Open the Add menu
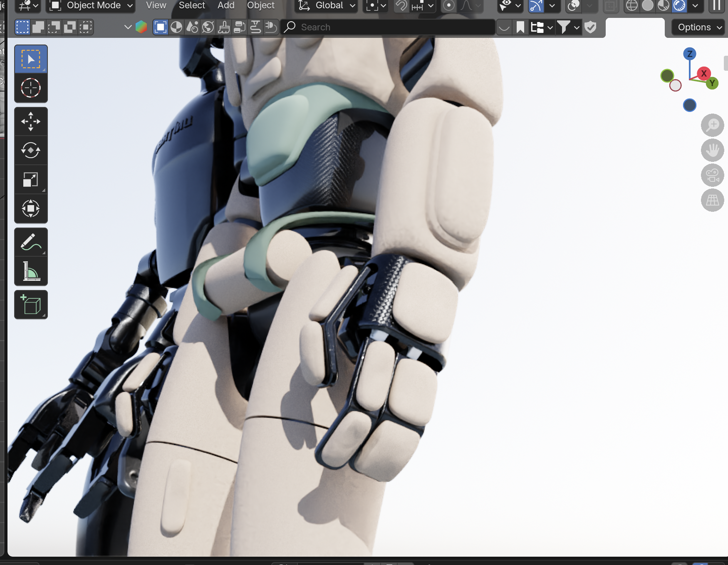 pos(226,6)
